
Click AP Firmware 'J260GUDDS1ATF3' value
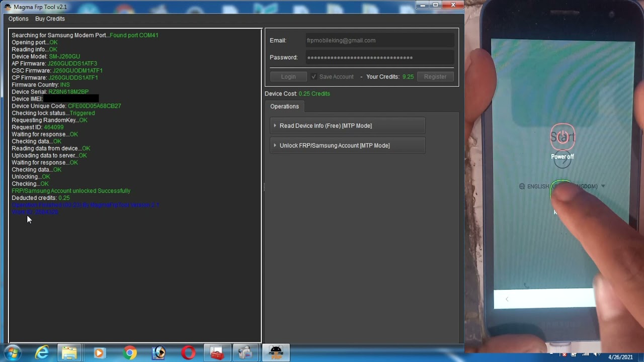point(72,63)
